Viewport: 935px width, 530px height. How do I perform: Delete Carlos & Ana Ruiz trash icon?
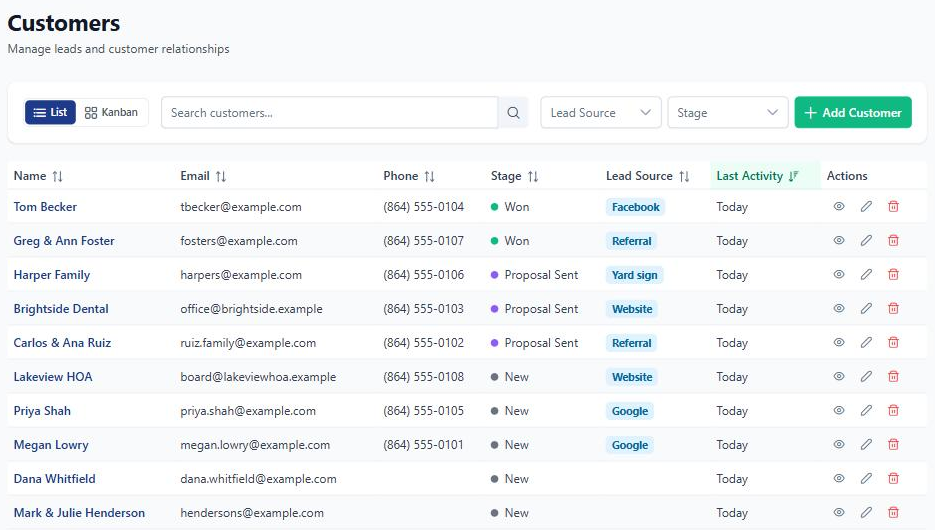[893, 342]
